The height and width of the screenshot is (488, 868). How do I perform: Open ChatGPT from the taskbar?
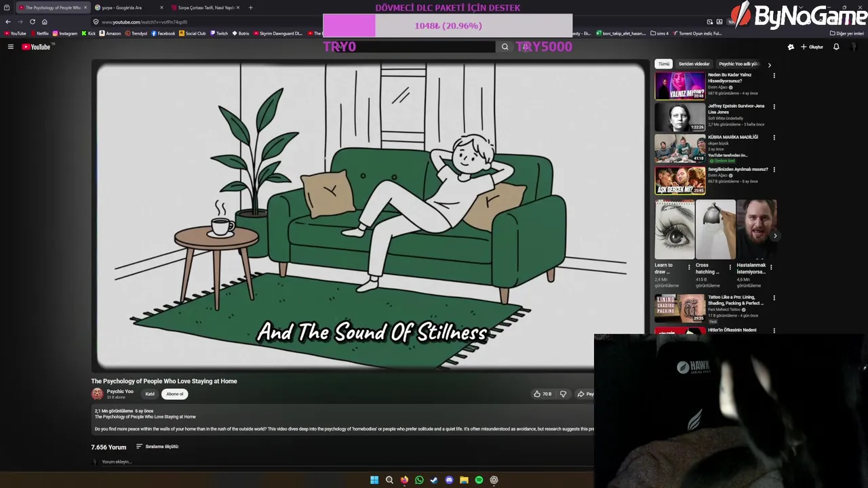coord(494,480)
